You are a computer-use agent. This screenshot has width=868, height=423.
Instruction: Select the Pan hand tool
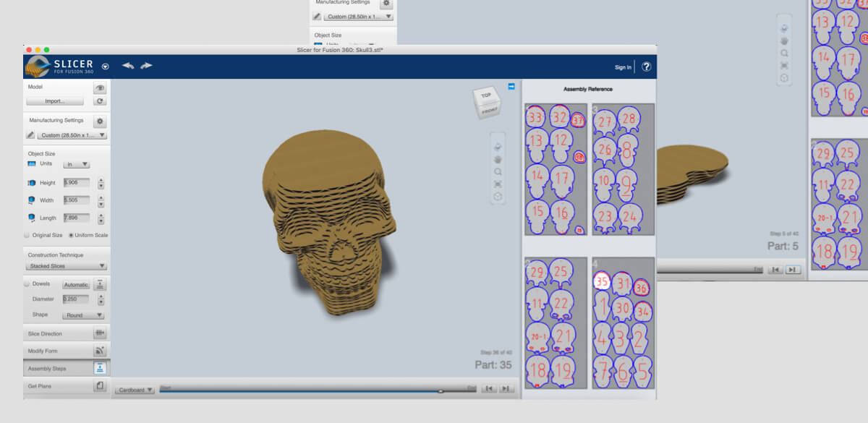point(498,160)
